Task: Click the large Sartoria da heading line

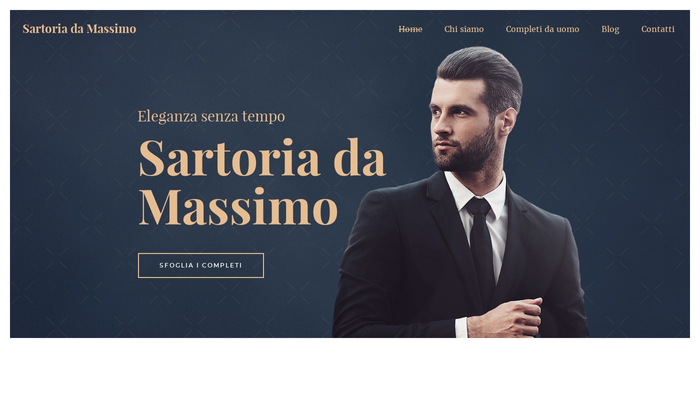Action: click(262, 158)
